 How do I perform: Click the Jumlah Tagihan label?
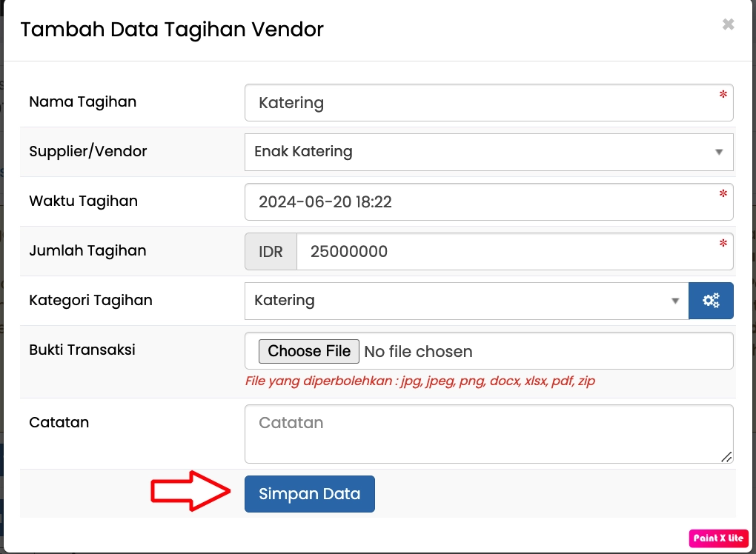click(x=87, y=250)
